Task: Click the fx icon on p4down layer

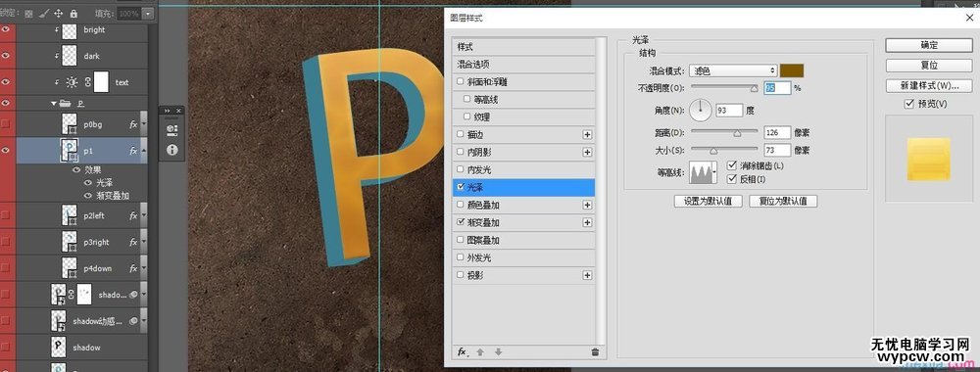Action: pyautogui.click(x=133, y=268)
